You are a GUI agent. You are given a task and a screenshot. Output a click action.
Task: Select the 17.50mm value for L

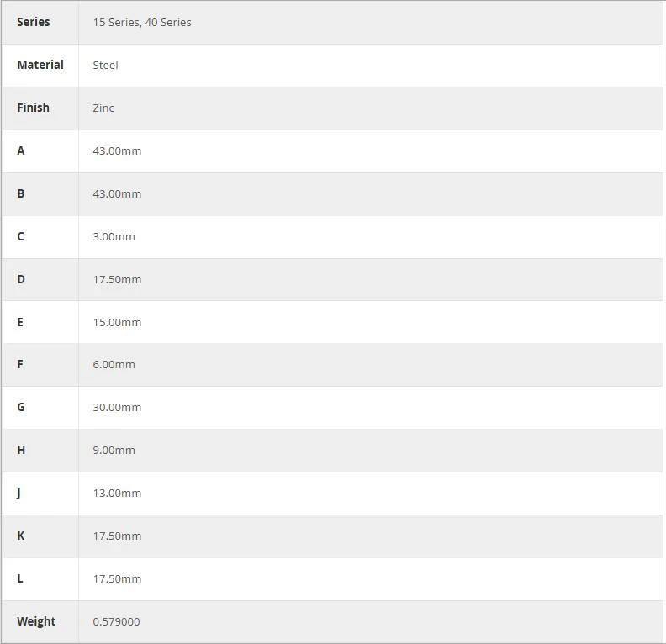pos(117,579)
